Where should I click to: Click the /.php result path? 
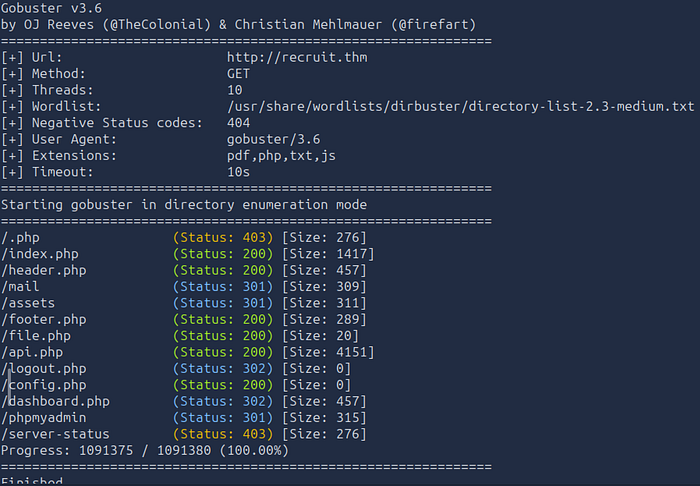20,237
